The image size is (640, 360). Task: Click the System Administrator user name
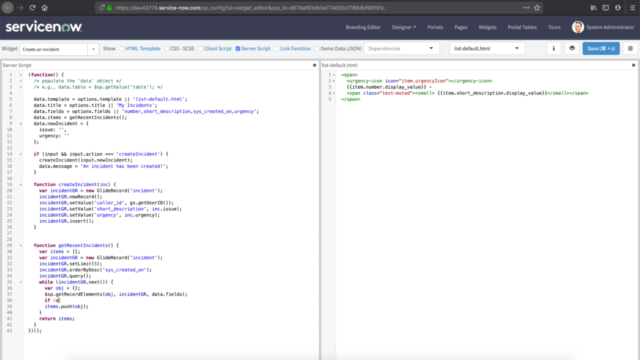click(x=610, y=27)
